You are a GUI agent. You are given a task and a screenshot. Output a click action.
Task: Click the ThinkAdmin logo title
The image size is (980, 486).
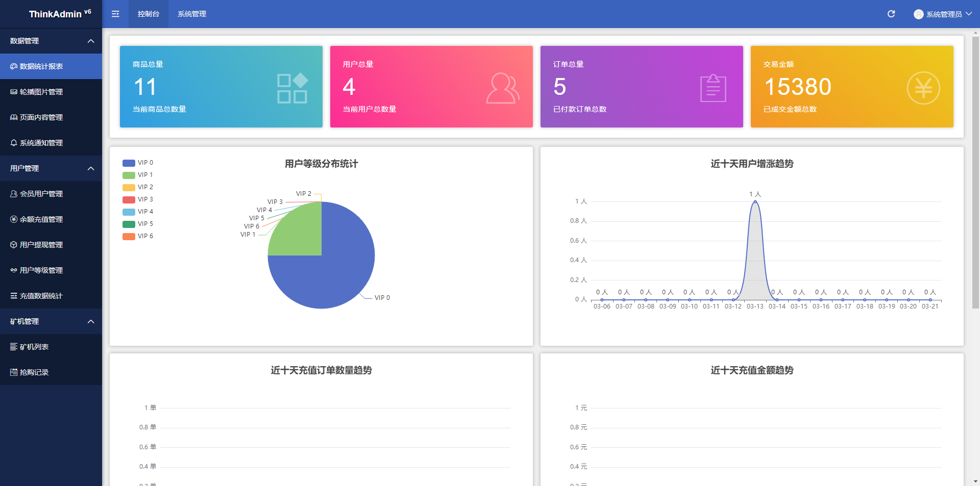click(x=60, y=14)
